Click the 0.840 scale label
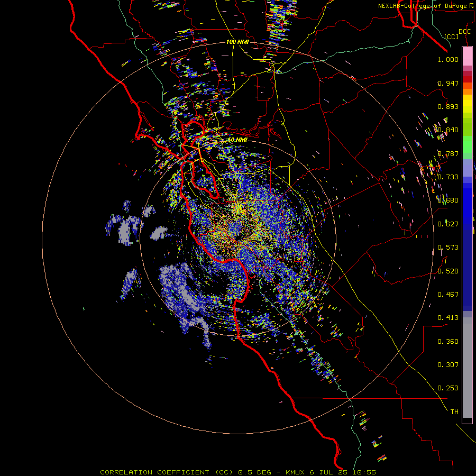This screenshot has height=476, width=476. tap(448, 130)
